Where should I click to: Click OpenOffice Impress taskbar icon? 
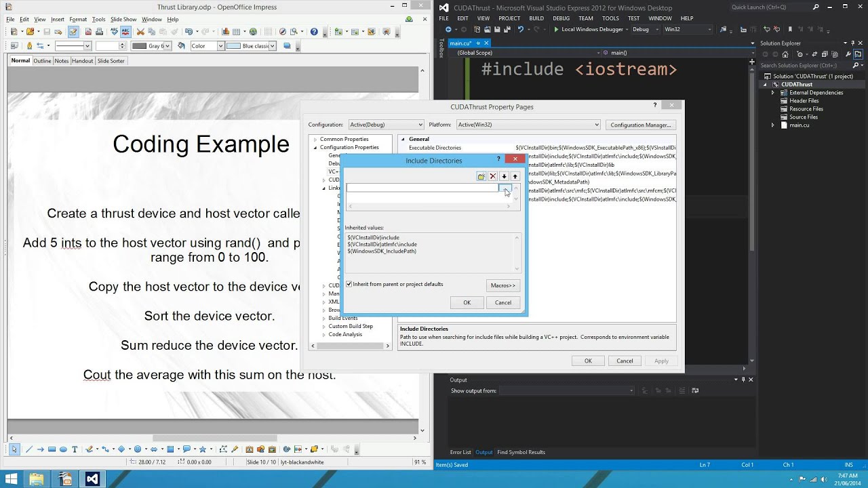(x=65, y=479)
